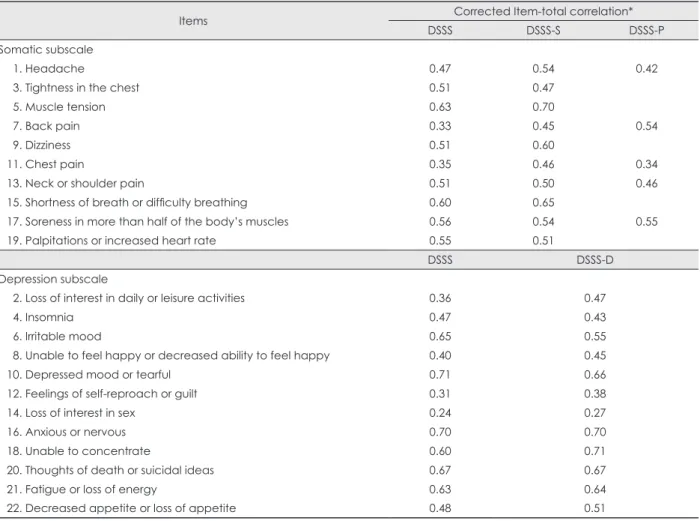Click Irritable mood DSSS value 0.65
This screenshot has height=521, width=700.
point(440,337)
